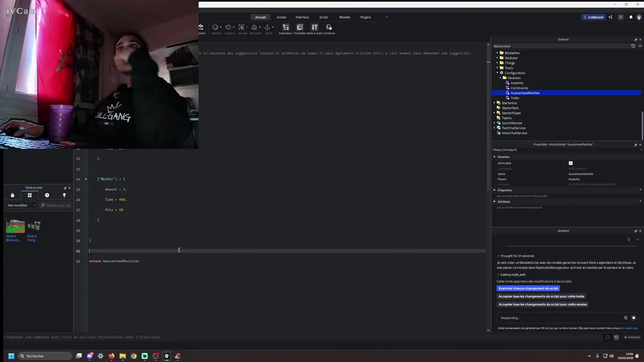Open the Mes modèles dropdown

(x=21, y=205)
